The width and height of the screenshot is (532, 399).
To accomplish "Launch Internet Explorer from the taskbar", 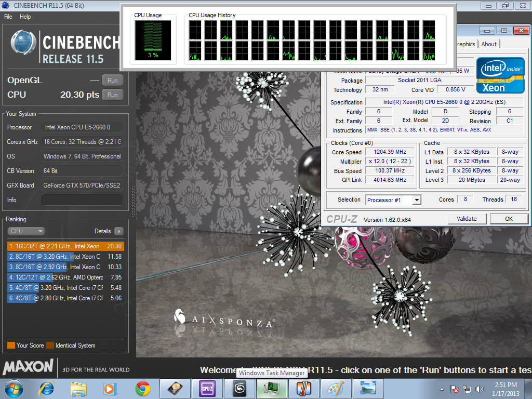I will (46, 389).
